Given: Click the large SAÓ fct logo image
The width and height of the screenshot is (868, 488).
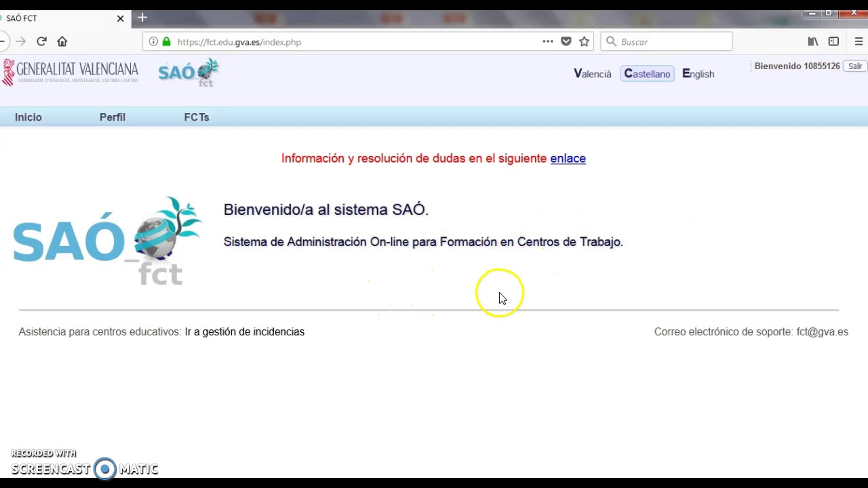Looking at the screenshot, I should point(107,241).
